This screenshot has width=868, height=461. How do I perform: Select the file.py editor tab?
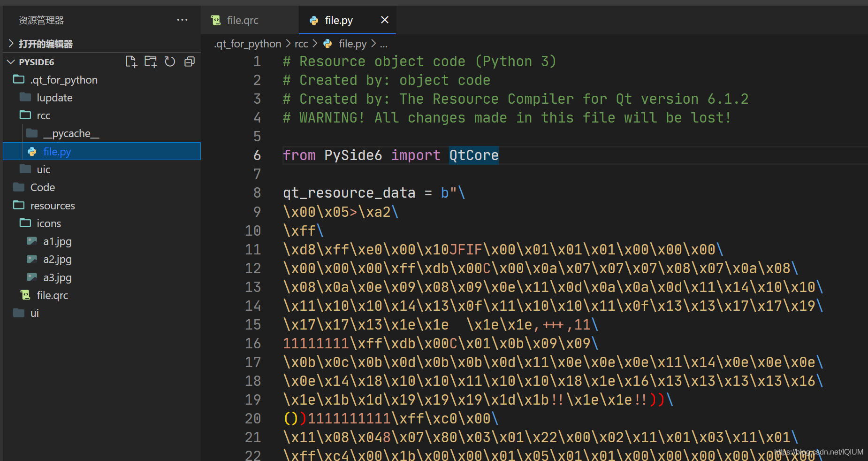pos(347,20)
